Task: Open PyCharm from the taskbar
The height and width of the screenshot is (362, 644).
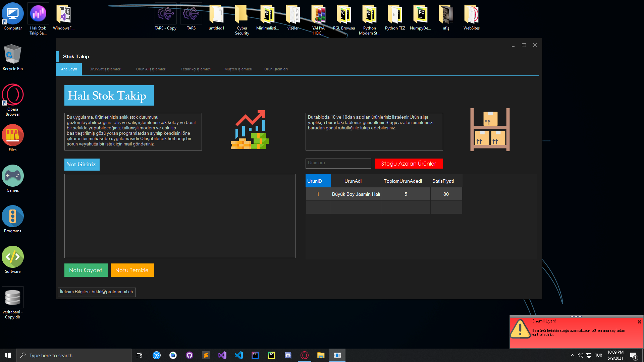Action: coord(272,355)
